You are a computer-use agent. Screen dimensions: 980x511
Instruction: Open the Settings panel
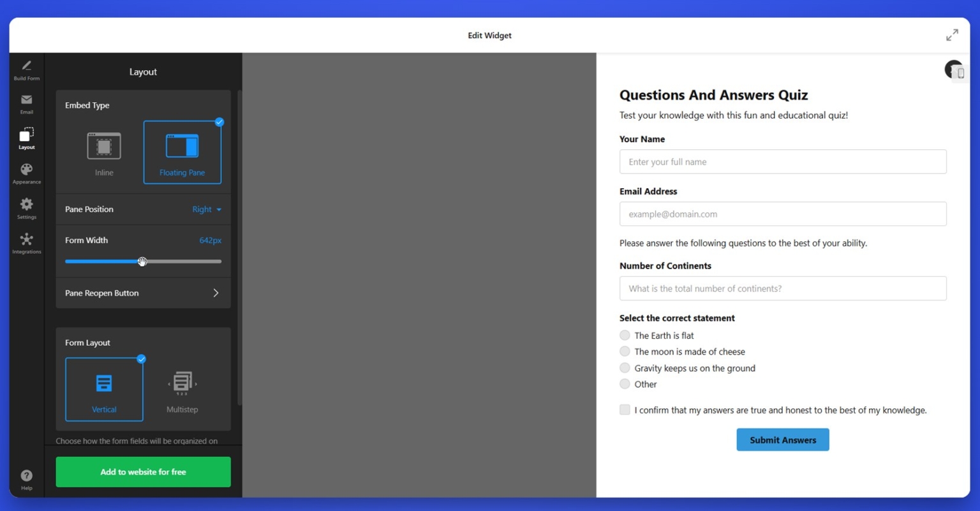coord(26,208)
